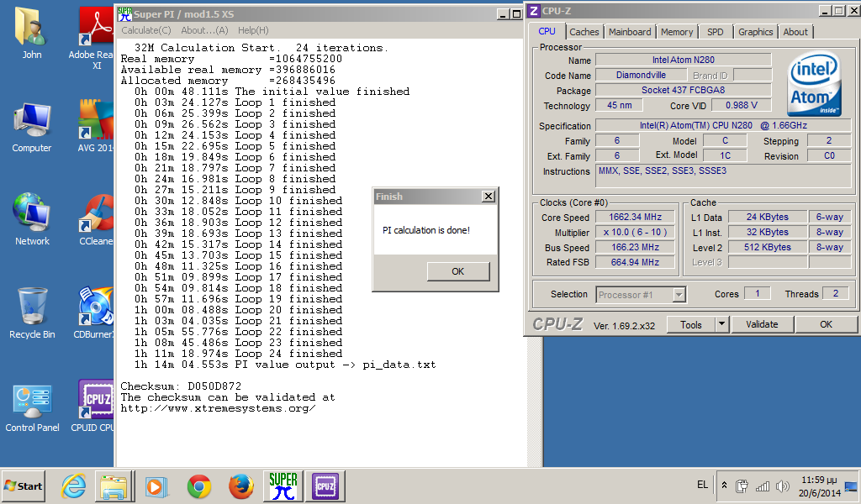Click Code Name value Diamondville

pos(641,75)
